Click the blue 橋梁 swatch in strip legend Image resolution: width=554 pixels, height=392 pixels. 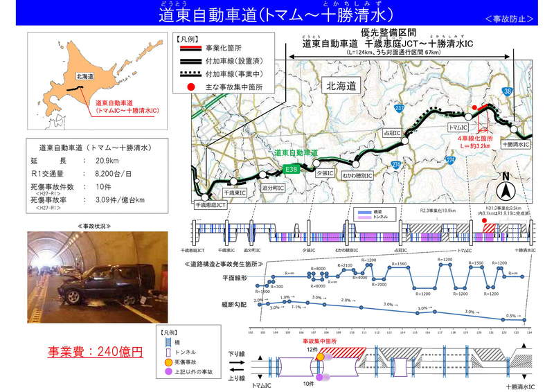click(365, 212)
